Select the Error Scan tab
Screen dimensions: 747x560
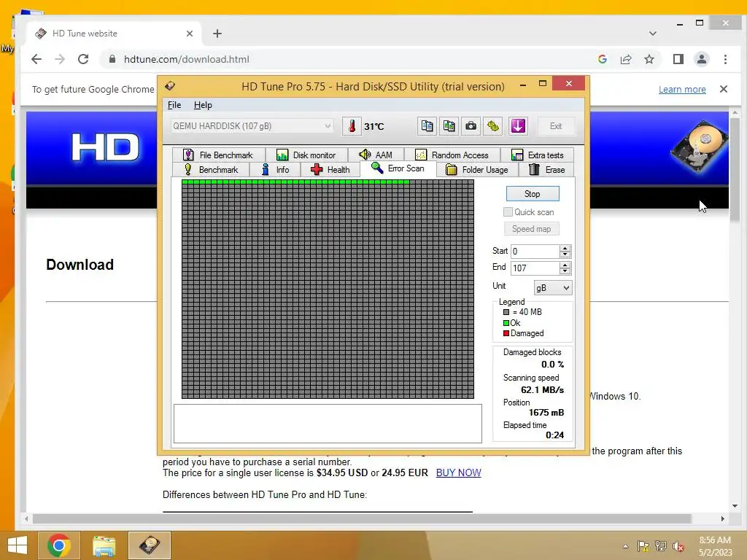point(398,168)
